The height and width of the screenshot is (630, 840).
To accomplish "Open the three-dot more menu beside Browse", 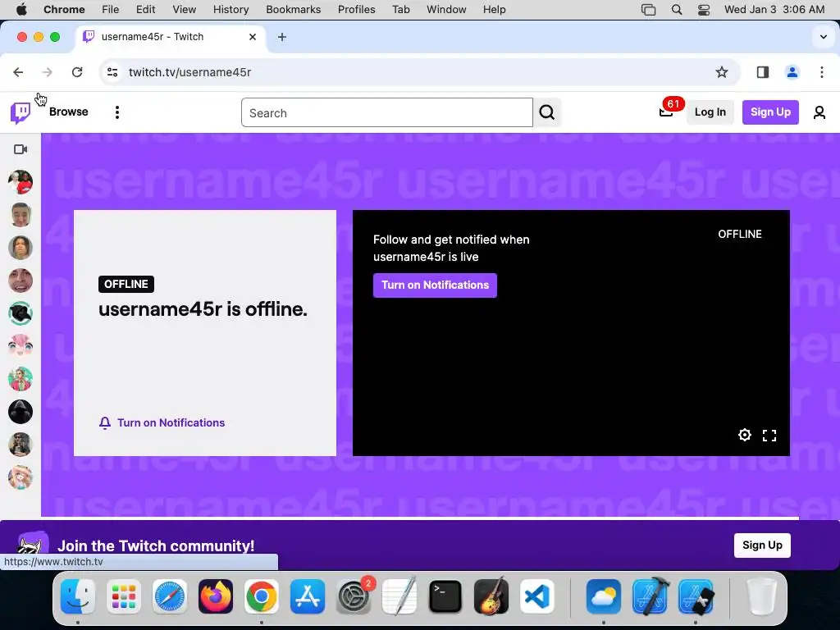I will tap(116, 112).
